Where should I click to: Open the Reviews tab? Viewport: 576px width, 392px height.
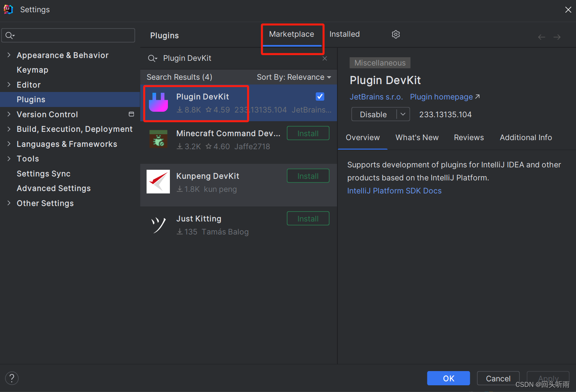[x=469, y=137]
